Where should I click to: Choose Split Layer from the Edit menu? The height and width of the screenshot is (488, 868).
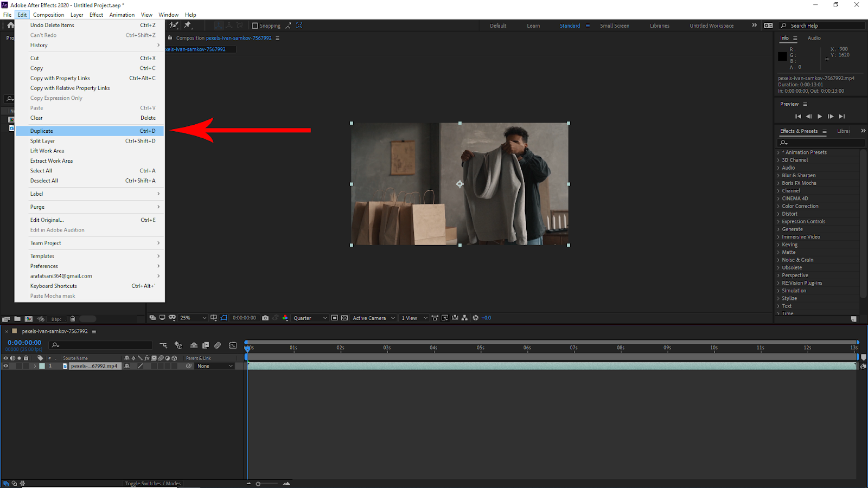(x=42, y=141)
